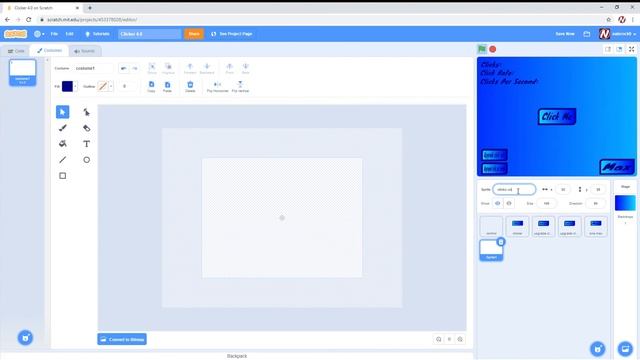Switch to large stage layout
Screen dimensions: 640x360
point(619,49)
